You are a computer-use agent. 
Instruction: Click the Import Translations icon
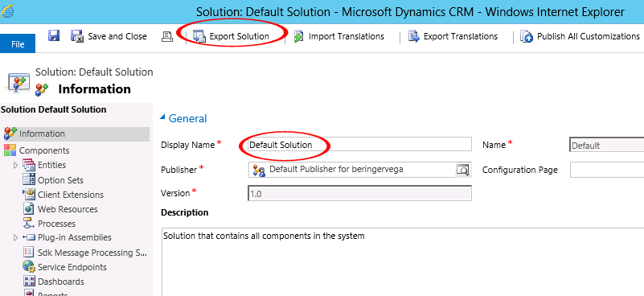(x=298, y=36)
